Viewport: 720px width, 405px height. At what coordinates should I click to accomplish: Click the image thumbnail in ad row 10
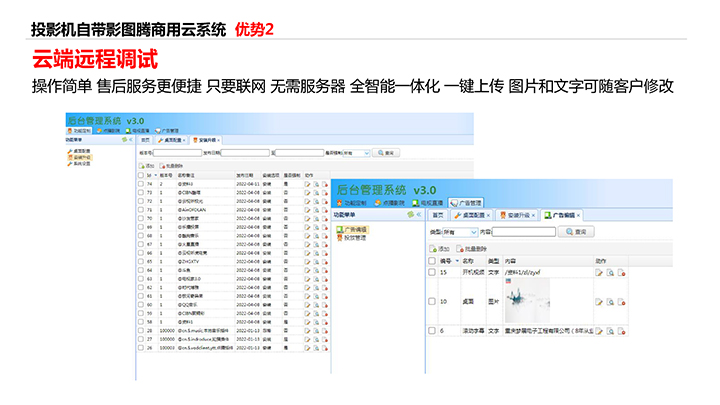[x=525, y=300]
